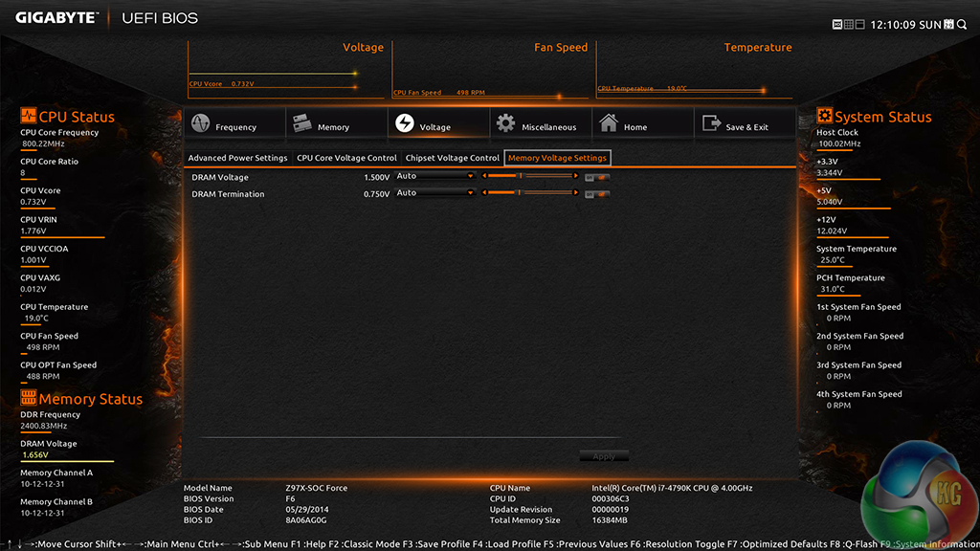Click the F3 :Save Profile hint
The height and width of the screenshot is (551, 980).
tap(436, 544)
